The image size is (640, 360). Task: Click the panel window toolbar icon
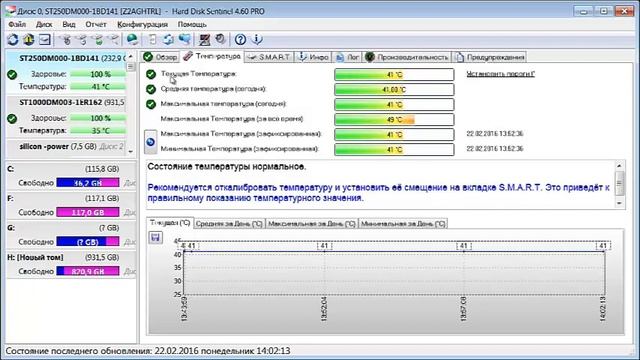click(44, 40)
